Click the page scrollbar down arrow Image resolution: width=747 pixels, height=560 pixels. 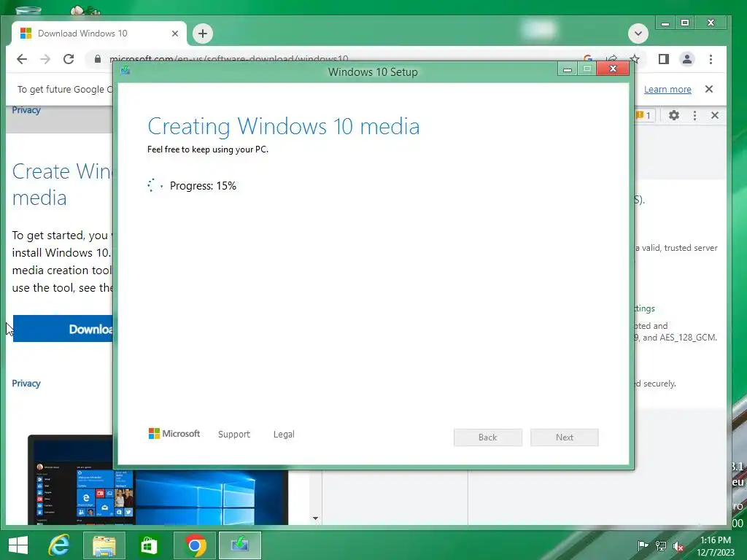coord(315,518)
